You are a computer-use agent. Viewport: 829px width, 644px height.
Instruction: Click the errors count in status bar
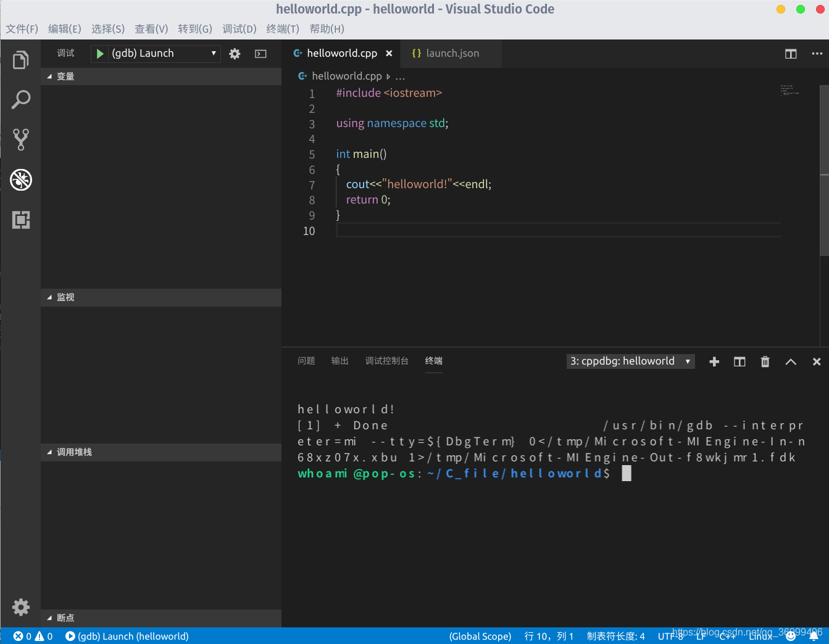(x=23, y=636)
